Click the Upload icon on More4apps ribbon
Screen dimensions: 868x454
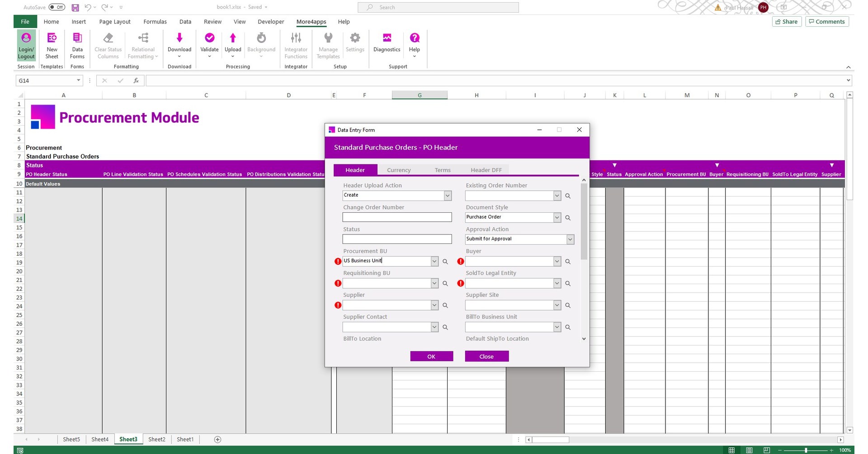[x=233, y=44]
